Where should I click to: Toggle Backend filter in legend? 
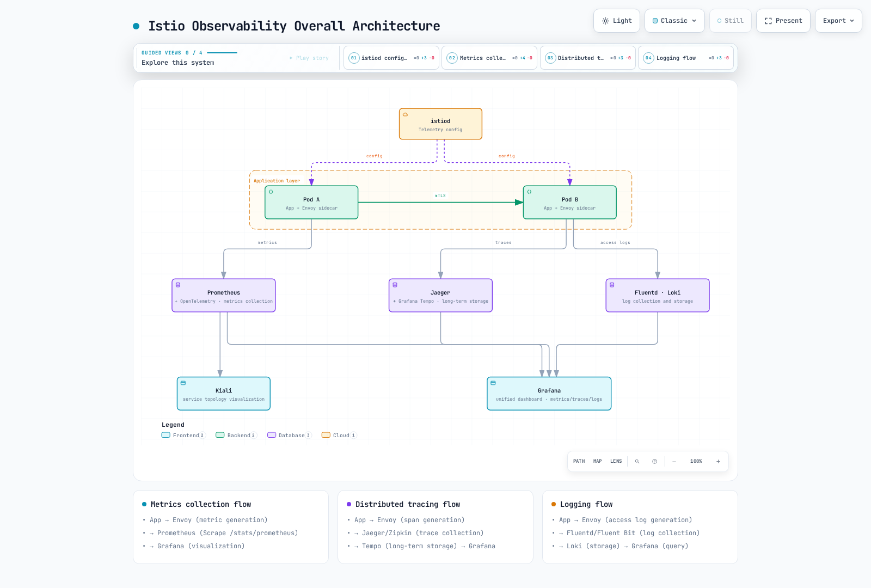[236, 435]
